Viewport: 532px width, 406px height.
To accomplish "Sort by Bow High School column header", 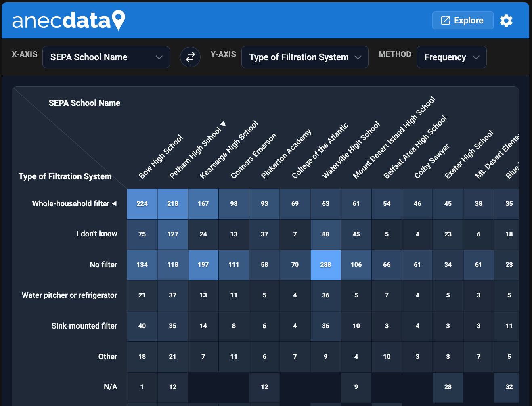I will point(161,157).
